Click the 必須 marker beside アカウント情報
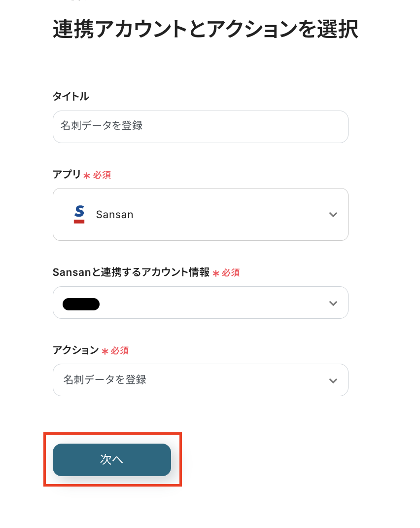 [231, 273]
